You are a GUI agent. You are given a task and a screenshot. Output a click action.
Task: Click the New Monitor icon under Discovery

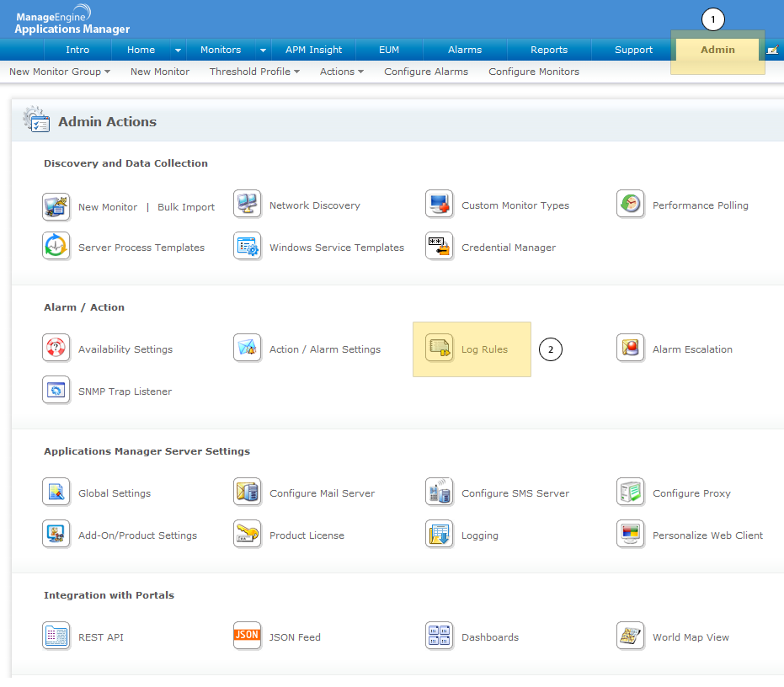pos(56,206)
